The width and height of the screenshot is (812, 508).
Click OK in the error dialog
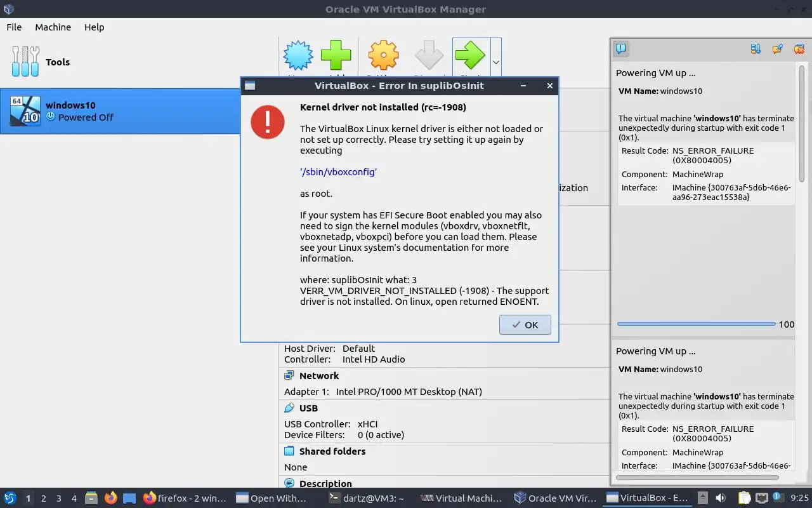coord(525,324)
